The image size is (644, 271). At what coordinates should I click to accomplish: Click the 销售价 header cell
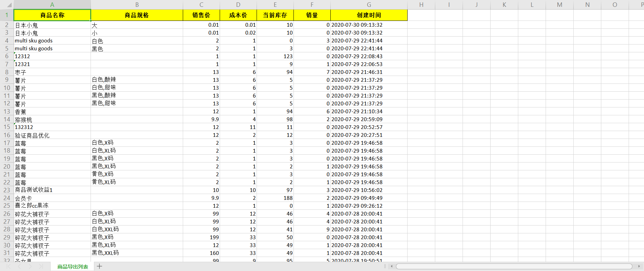coord(201,15)
